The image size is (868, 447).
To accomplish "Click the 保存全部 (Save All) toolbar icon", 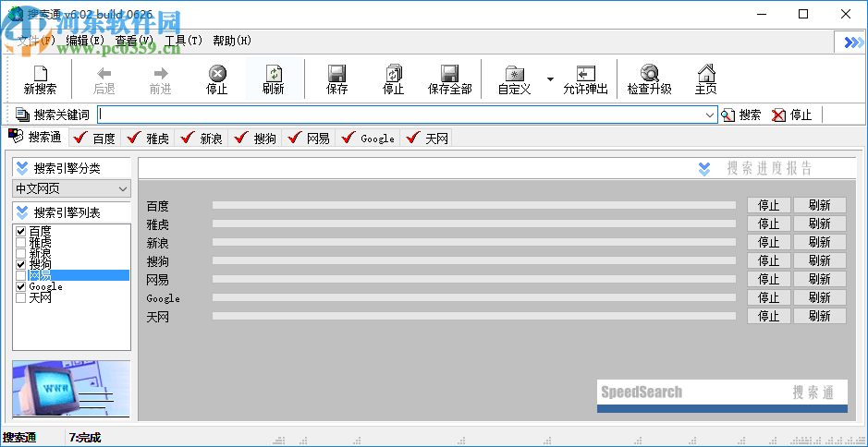I will pyautogui.click(x=449, y=79).
